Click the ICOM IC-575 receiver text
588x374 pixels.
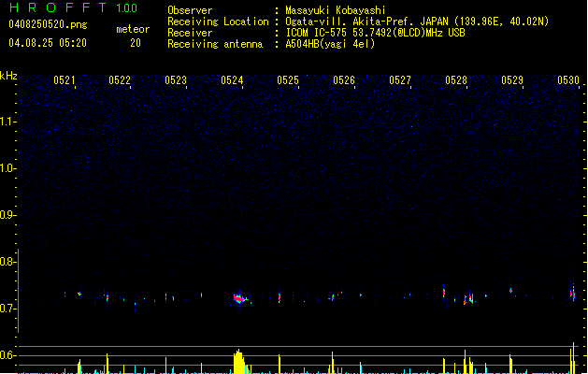pyautogui.click(x=375, y=33)
